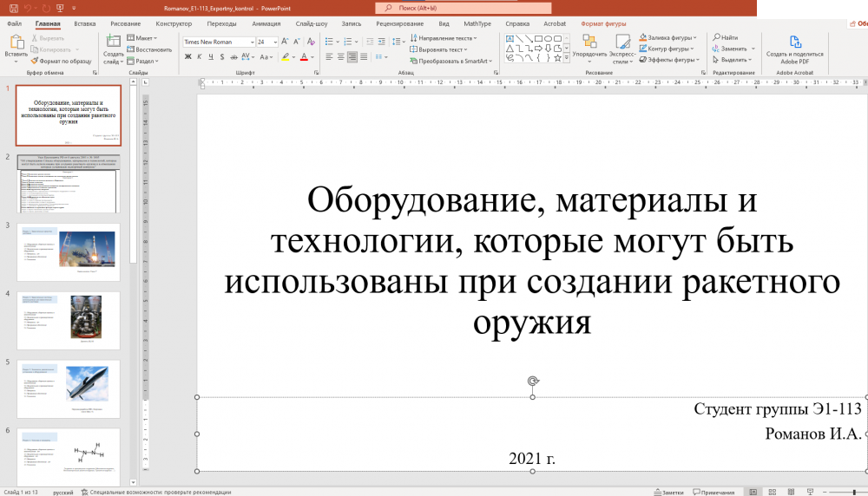
Task: Click the Save icon in quick access toolbar
Action: (x=12, y=7)
